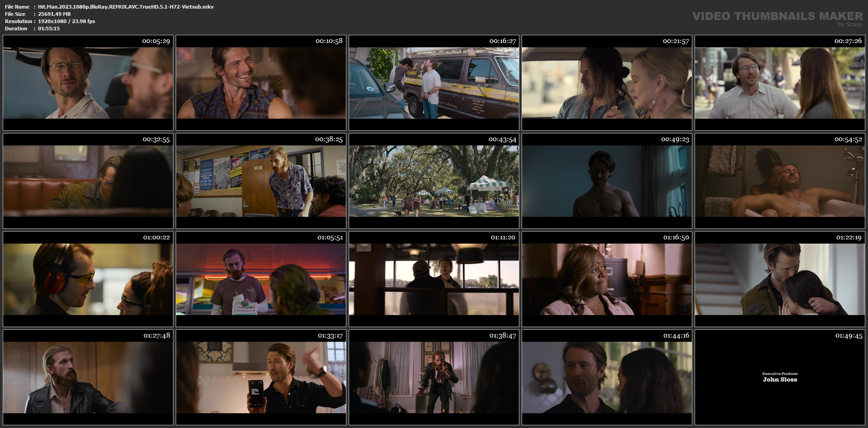Screen dimensions: 868x428
Task: Select the thumbnail at 01:27:48
Action: pos(88,377)
